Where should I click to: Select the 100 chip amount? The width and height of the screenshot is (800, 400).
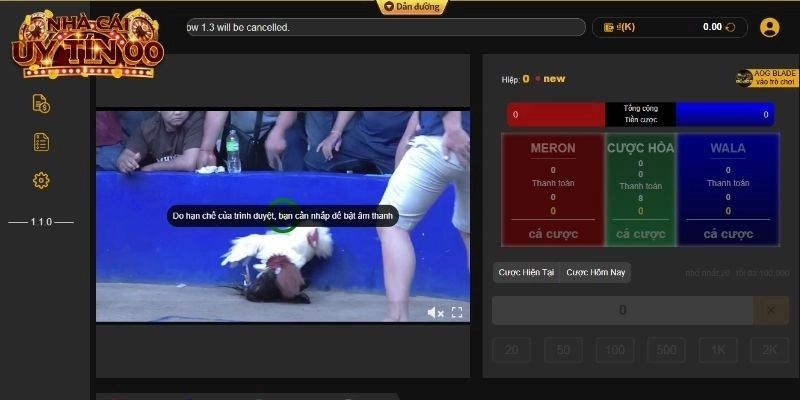pos(615,350)
